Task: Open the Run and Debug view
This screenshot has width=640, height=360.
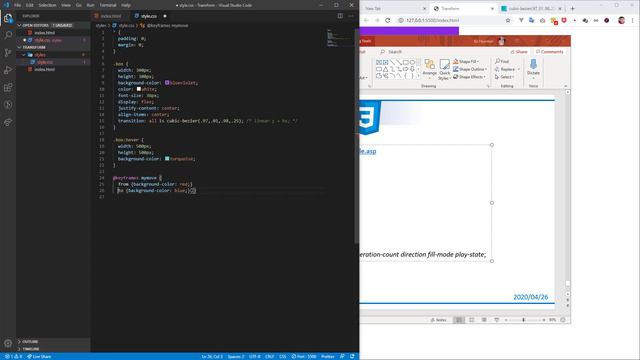Action: point(8,70)
